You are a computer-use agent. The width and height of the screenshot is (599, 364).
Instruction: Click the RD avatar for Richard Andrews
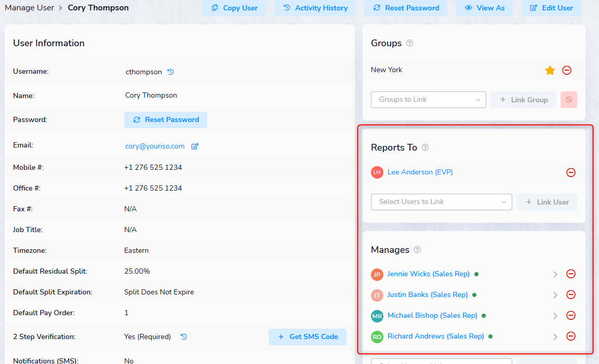coord(377,337)
